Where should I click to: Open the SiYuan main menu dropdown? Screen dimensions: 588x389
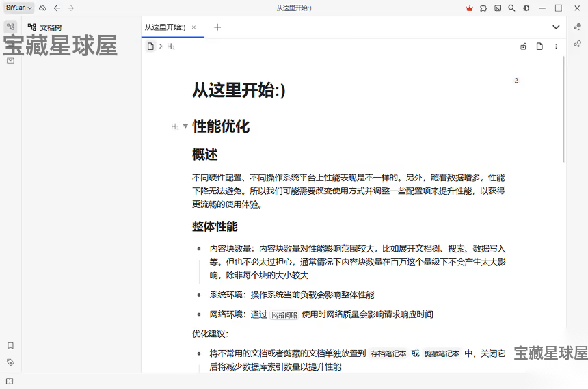[x=18, y=8]
